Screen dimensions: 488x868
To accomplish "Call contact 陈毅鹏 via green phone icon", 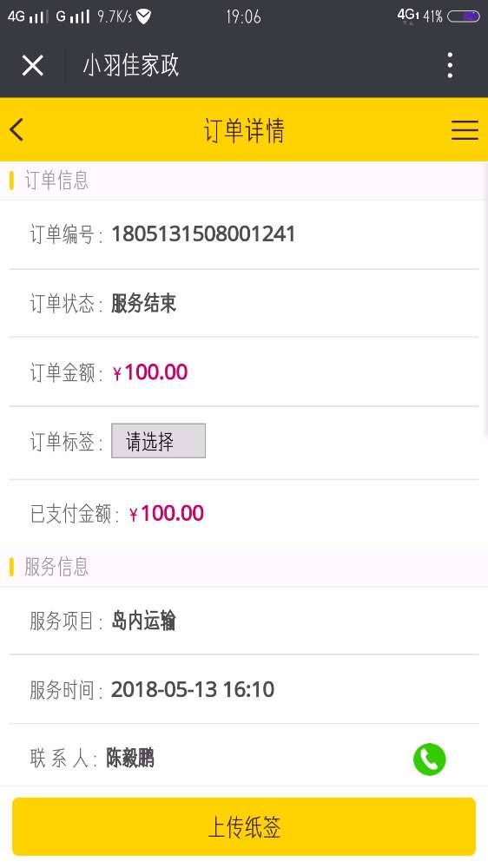I will (429, 759).
